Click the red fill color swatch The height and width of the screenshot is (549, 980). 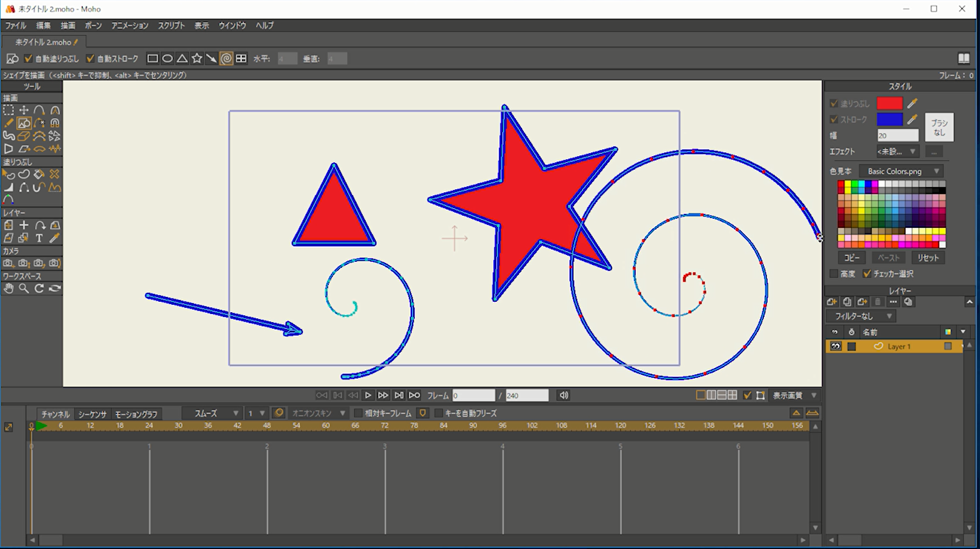tap(889, 103)
